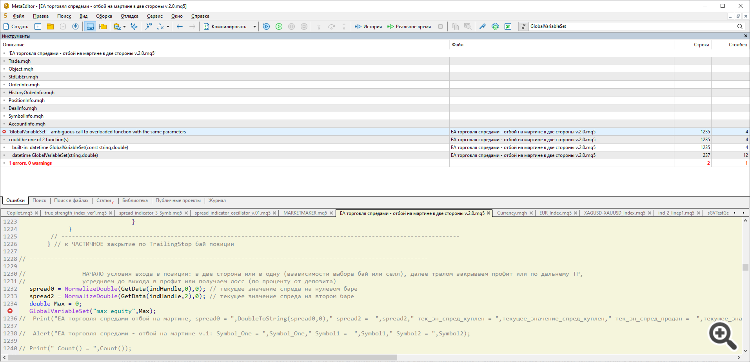The image size is (750, 362).
Task: Select OrderInfo.mqh row in list
Action: pos(375,84)
